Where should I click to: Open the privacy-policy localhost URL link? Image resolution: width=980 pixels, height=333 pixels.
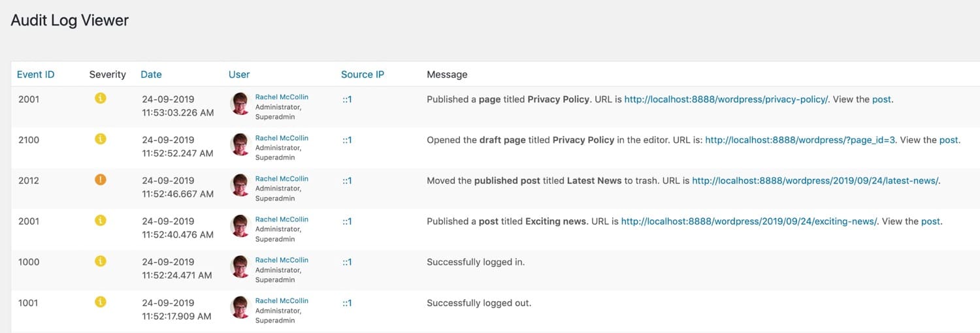(726, 99)
